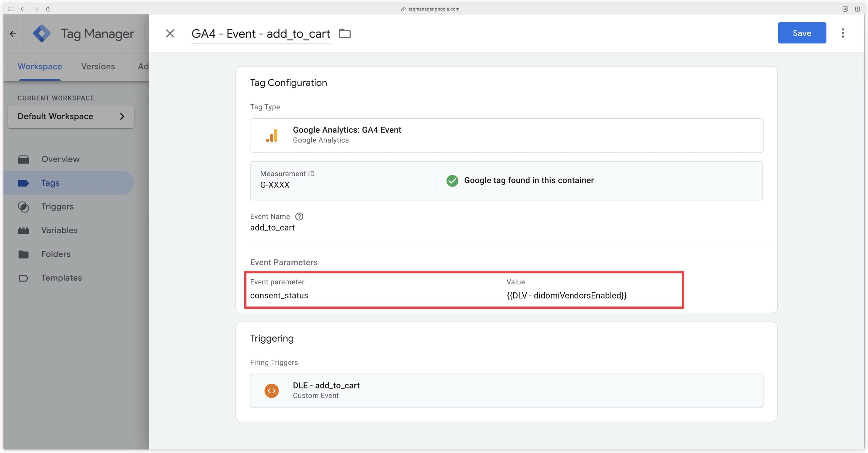Click the browser forward arrow
Screen dimensions: 868x453
35,9
